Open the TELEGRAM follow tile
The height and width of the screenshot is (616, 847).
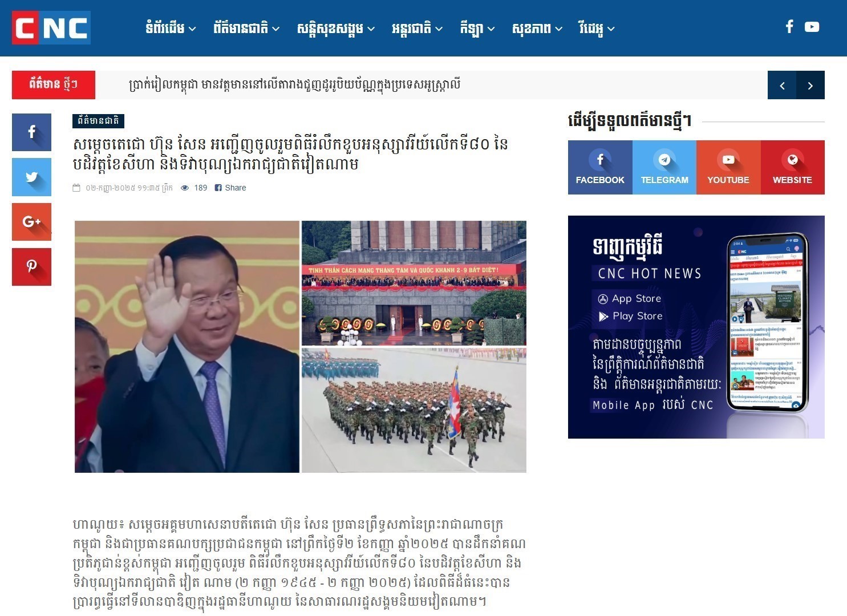coord(664,168)
